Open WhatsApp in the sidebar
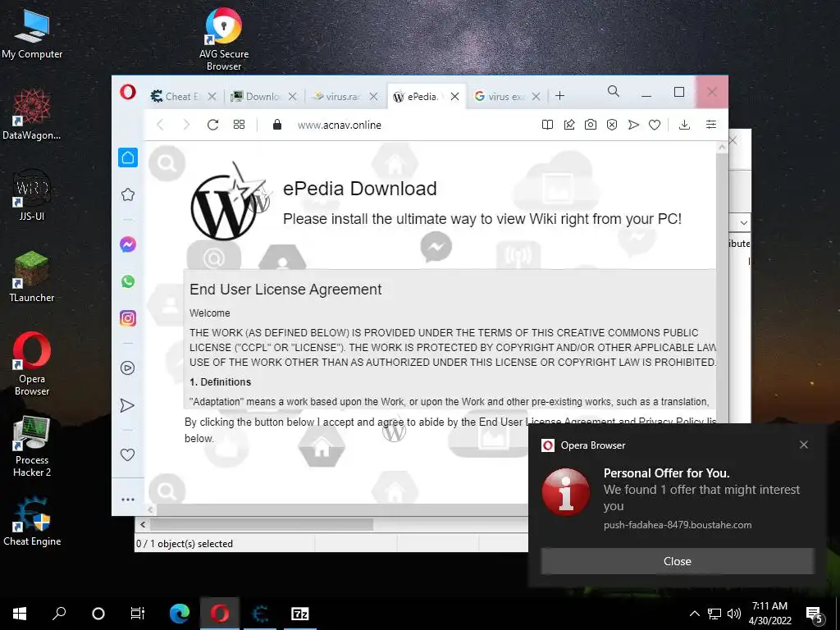The width and height of the screenshot is (840, 630). tap(127, 281)
